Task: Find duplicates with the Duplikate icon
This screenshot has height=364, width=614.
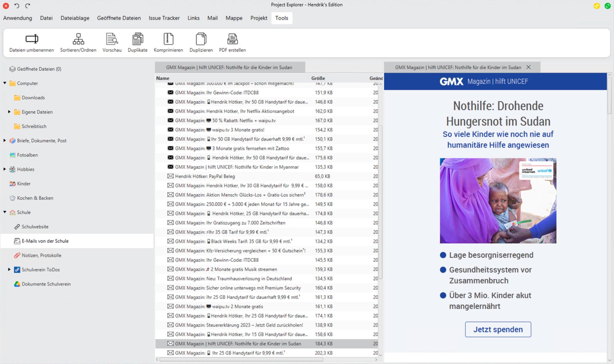Action: pyautogui.click(x=138, y=39)
